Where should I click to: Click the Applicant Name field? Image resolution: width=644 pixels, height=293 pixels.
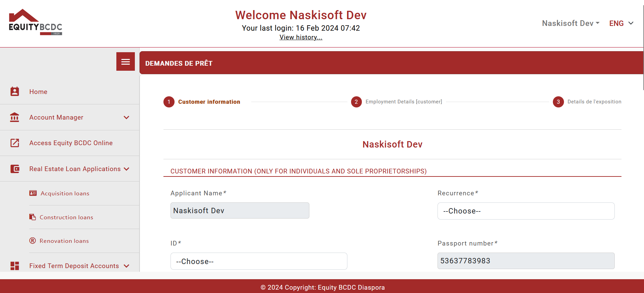coord(240,210)
